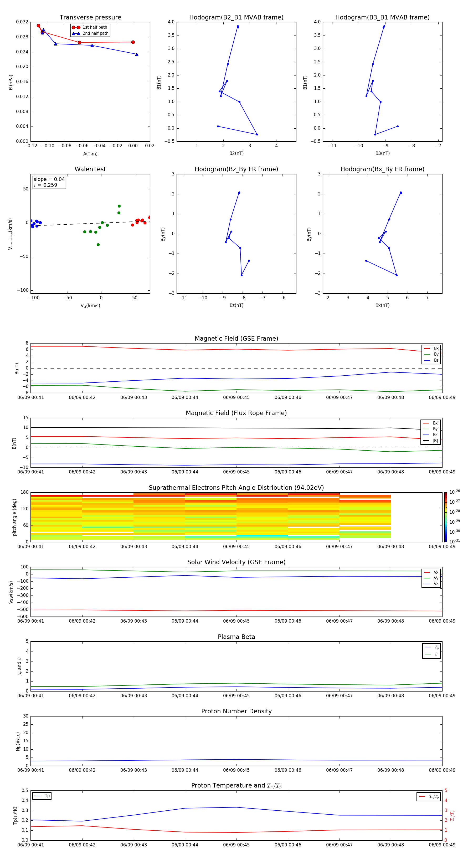Viewport: 473px width, 868px height.
Task: Click the 'βp' legend entry in Plasma Beta
Action: pyautogui.click(x=431, y=647)
